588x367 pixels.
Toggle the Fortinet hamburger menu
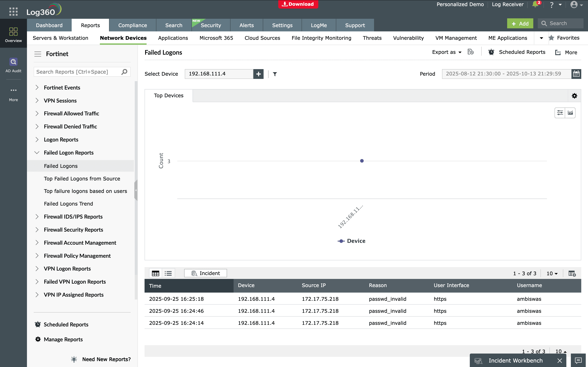[x=38, y=54]
